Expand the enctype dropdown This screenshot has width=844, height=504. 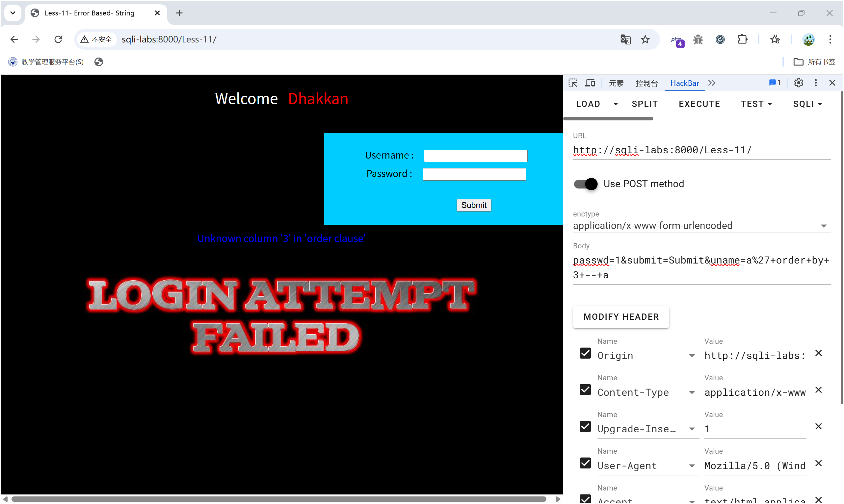(823, 226)
